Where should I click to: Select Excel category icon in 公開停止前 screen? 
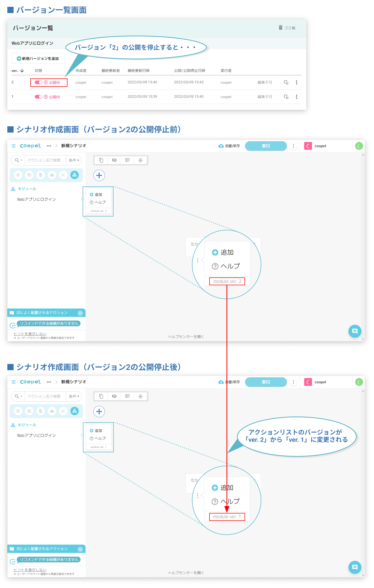pyautogui.click(x=29, y=175)
